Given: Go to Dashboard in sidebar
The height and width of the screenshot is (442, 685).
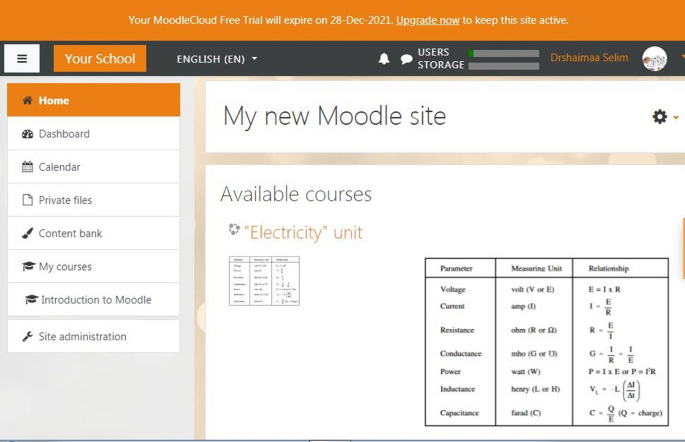Looking at the screenshot, I should point(93,134).
